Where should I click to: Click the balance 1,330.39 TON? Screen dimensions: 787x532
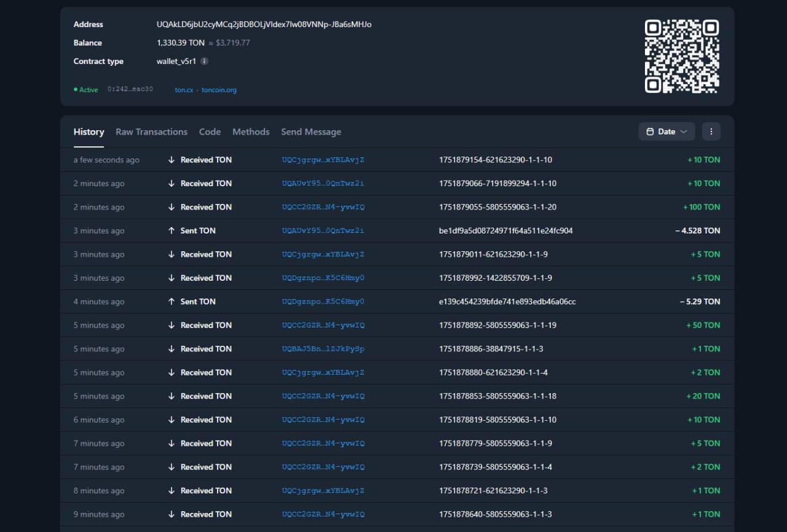point(181,43)
